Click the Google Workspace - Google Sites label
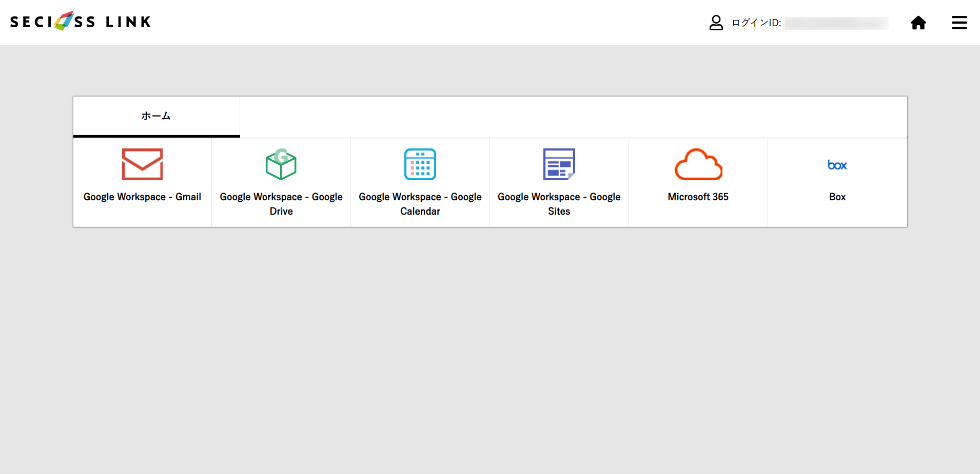Screen dimensions: 980x474 click(559, 204)
